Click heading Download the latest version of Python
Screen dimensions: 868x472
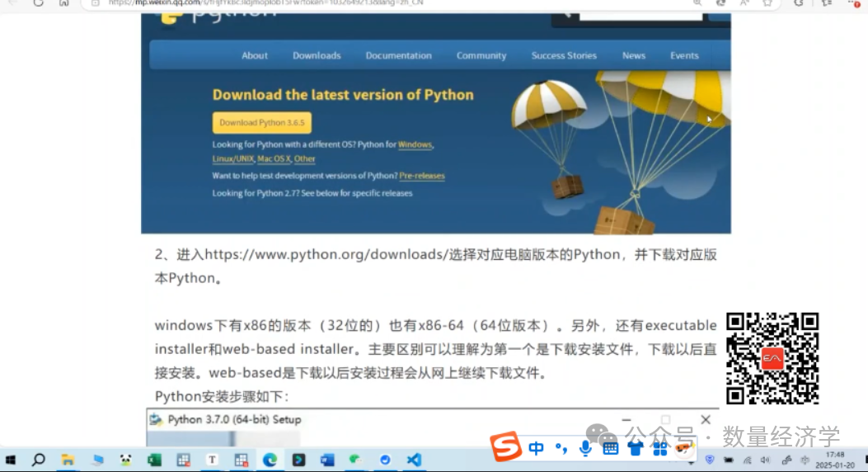[x=343, y=95]
